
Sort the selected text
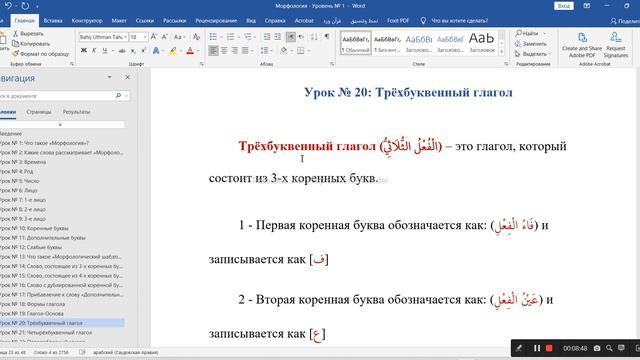(x=314, y=37)
